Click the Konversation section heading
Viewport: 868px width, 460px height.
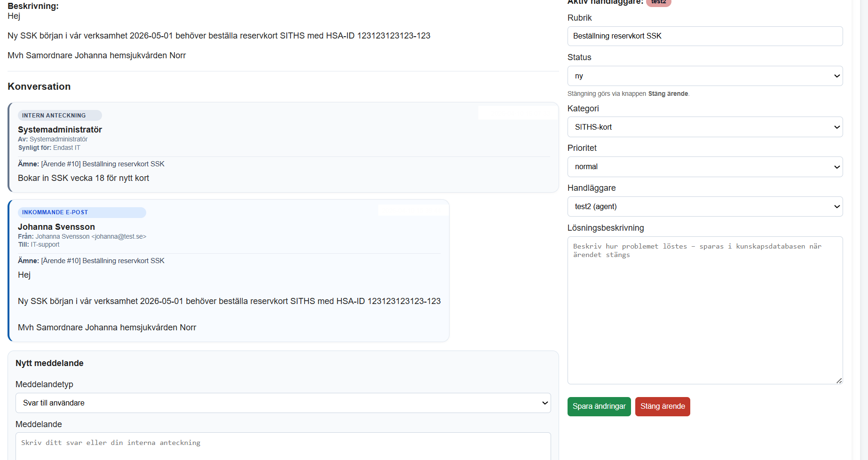[39, 86]
